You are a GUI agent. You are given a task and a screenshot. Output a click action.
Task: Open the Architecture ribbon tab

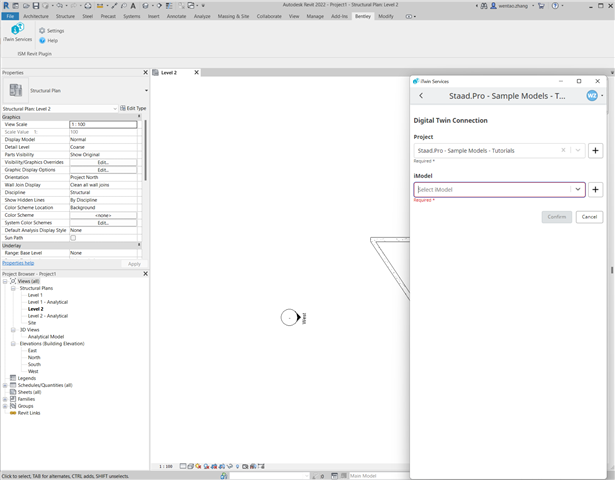[x=35, y=17]
